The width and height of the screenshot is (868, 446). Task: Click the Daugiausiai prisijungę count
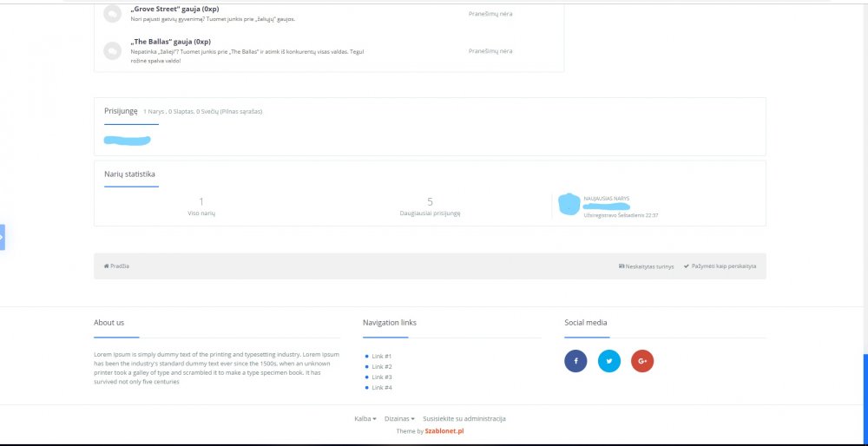[431, 202]
